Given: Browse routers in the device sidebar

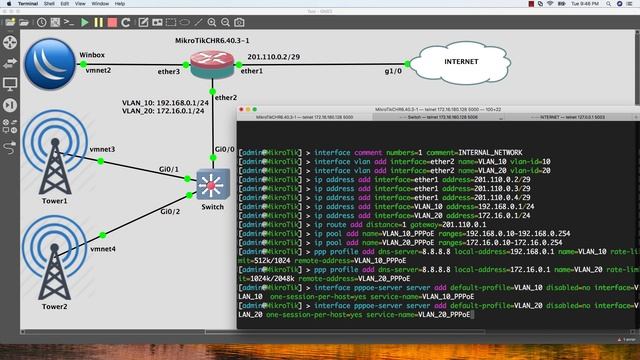Looking at the screenshot, I should tap(10, 42).
